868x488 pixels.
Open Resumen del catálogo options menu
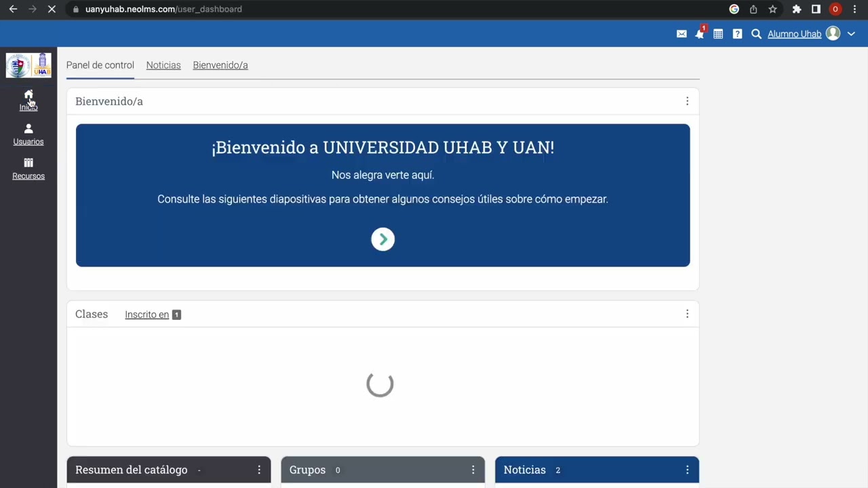[259, 470]
